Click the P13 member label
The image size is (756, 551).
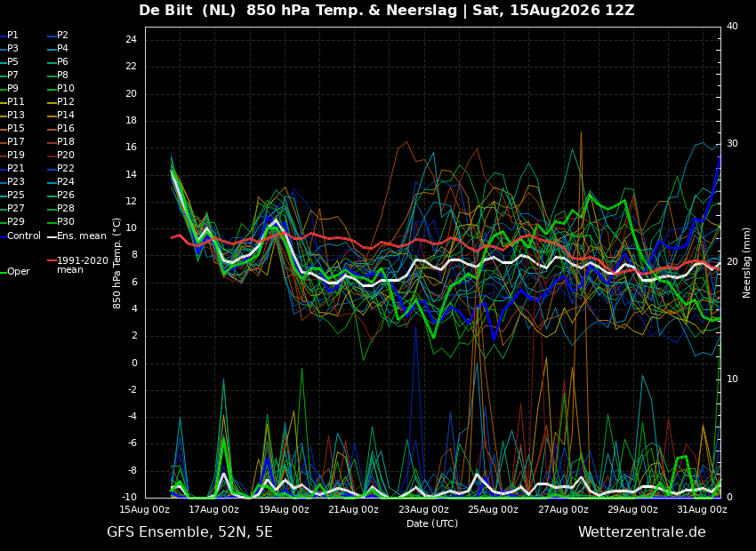(x=15, y=116)
